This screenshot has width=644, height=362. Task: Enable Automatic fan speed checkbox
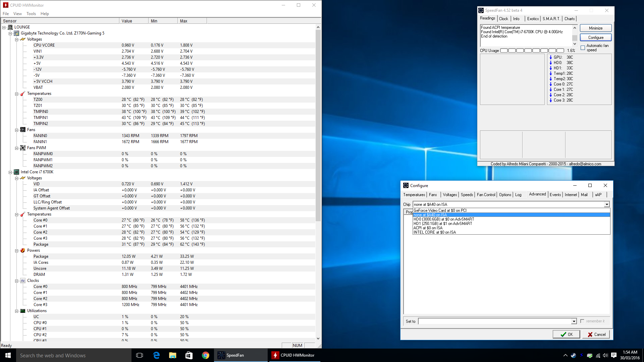pyautogui.click(x=583, y=48)
